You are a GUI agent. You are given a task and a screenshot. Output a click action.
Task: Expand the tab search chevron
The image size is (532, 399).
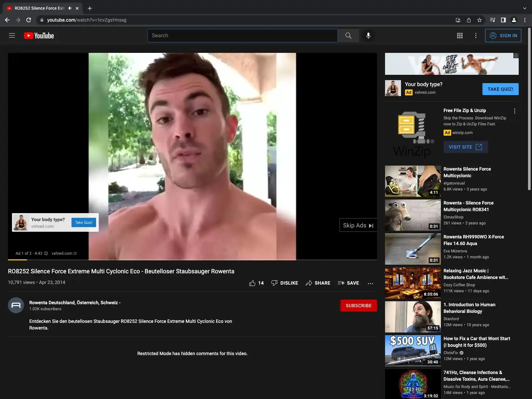coord(525,8)
